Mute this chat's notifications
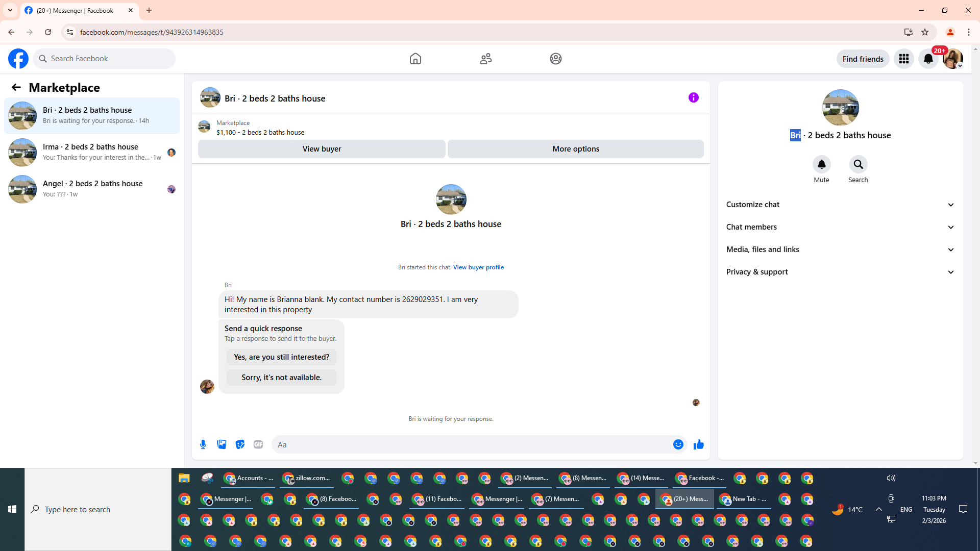The height and width of the screenshot is (551, 980). tap(821, 165)
